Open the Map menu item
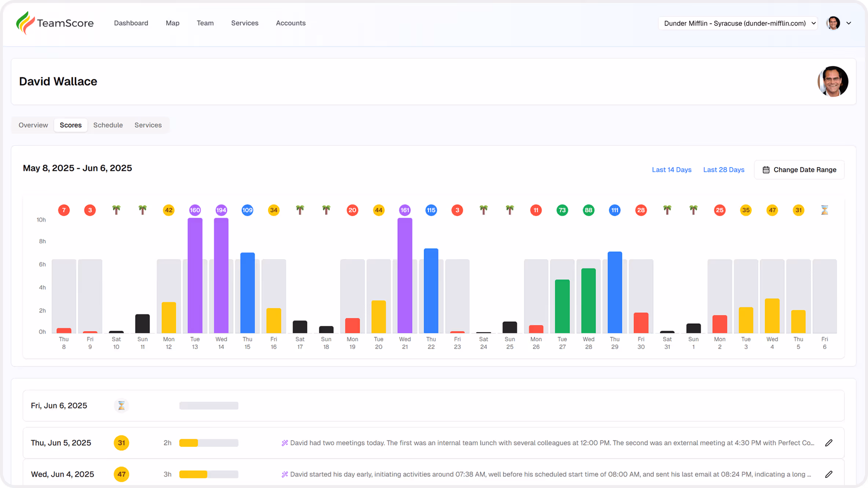Viewport: 868px width, 488px height. (172, 23)
